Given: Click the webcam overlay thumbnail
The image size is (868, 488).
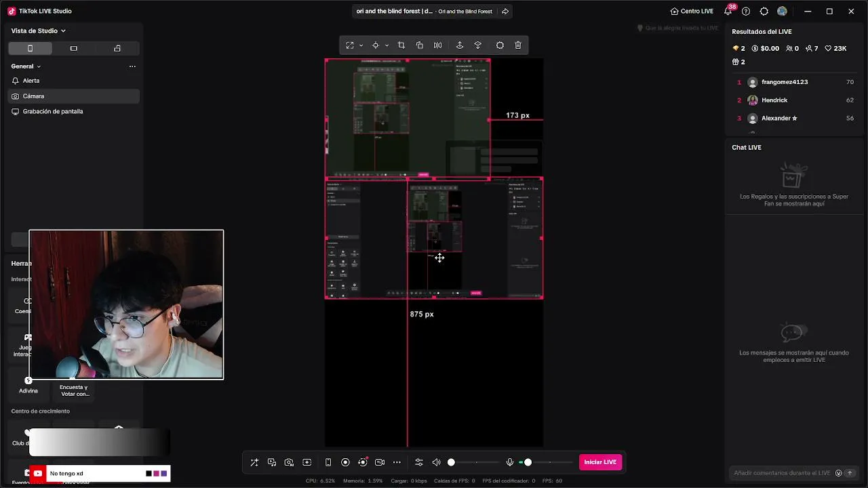Looking at the screenshot, I should pos(126,304).
